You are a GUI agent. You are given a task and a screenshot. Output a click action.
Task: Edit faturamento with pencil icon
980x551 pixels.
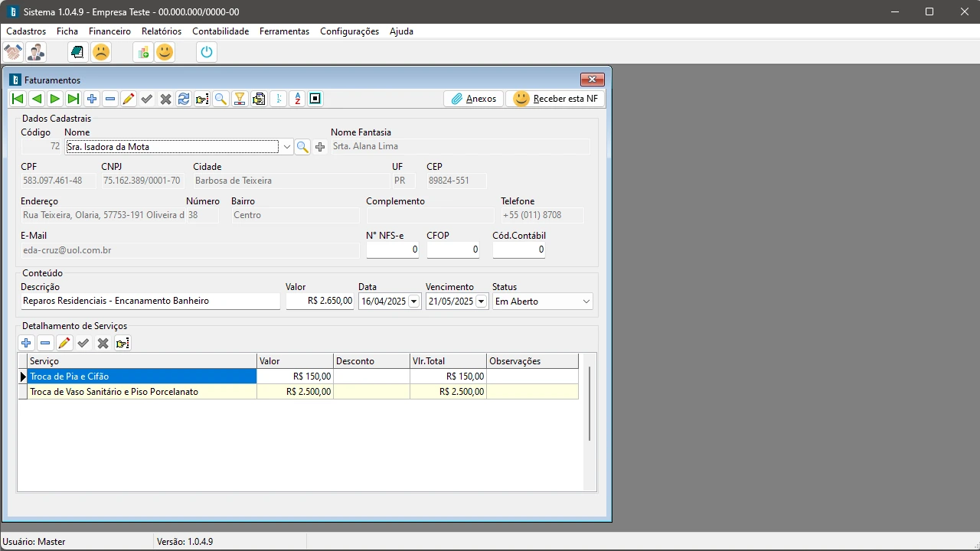(129, 99)
